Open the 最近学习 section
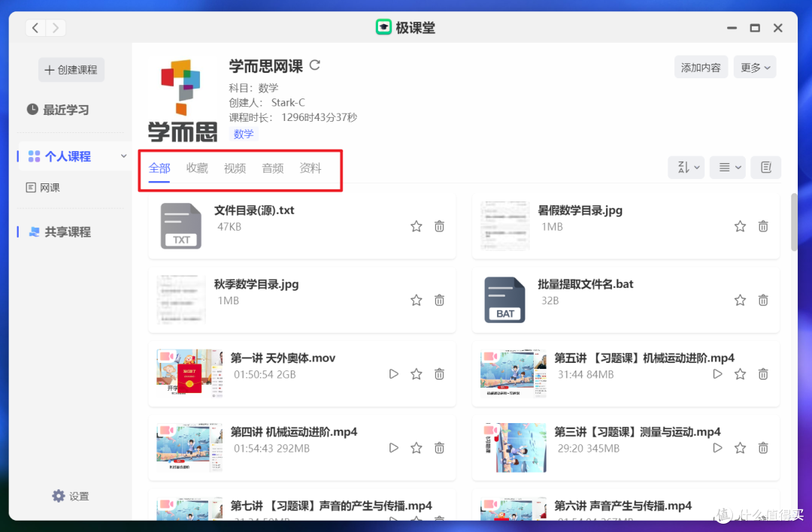This screenshot has width=812, height=532. 58,110
